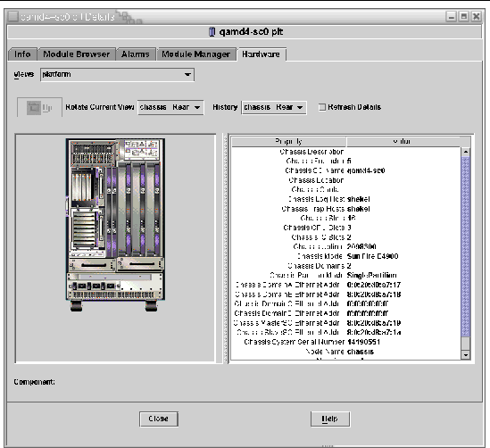The width and height of the screenshot is (490, 448).
Task: Select the Hardware tab
Action: tap(261, 54)
